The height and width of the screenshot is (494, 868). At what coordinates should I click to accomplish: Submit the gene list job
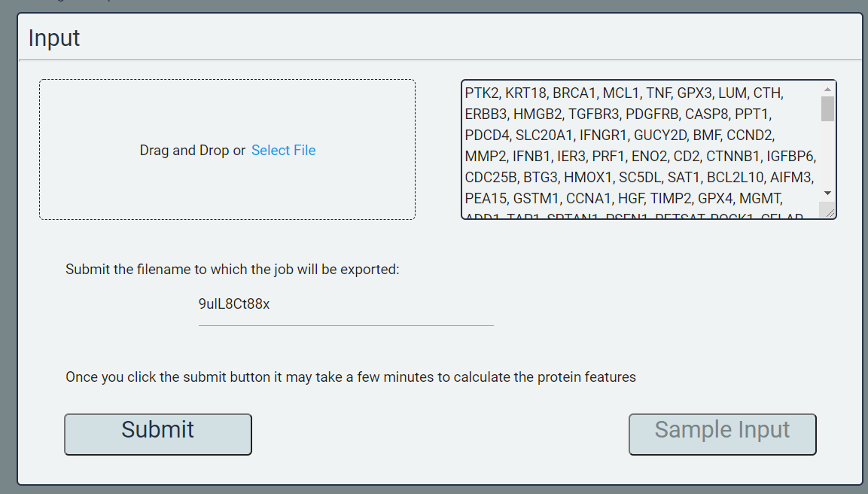point(158,435)
